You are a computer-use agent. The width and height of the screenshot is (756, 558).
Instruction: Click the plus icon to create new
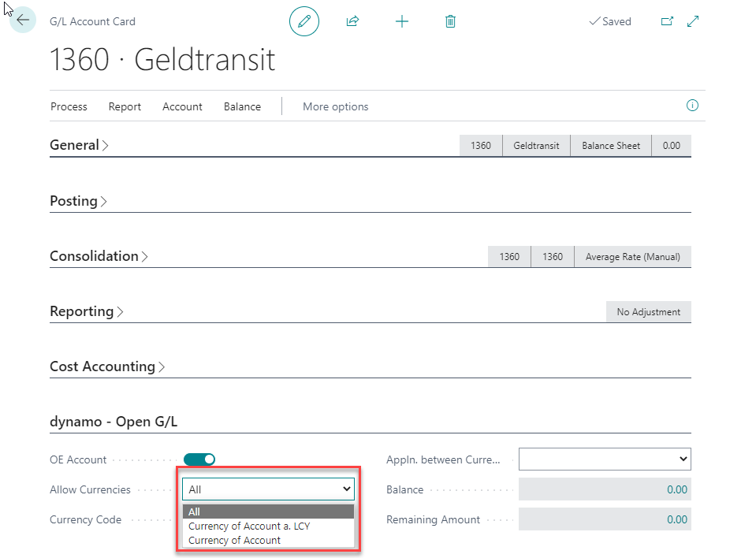click(x=402, y=21)
